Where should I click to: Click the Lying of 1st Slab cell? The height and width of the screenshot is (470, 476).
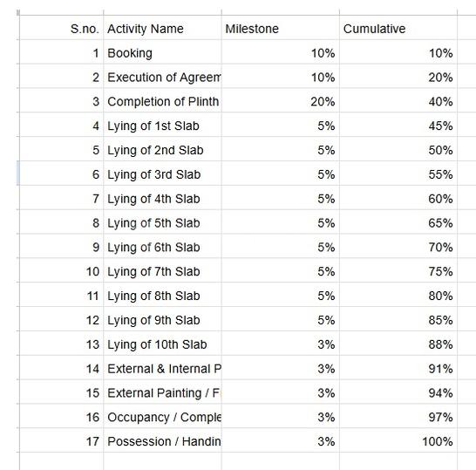point(162,125)
